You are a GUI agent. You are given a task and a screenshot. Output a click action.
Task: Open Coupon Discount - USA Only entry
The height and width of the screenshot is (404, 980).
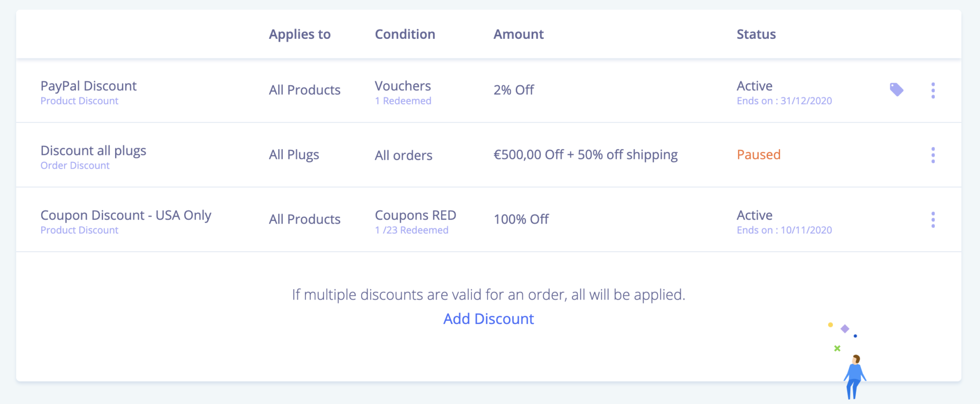[x=125, y=215]
